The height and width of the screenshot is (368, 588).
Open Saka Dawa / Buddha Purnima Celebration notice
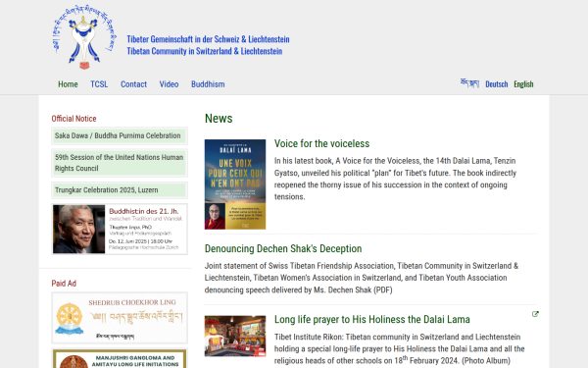[120, 135]
